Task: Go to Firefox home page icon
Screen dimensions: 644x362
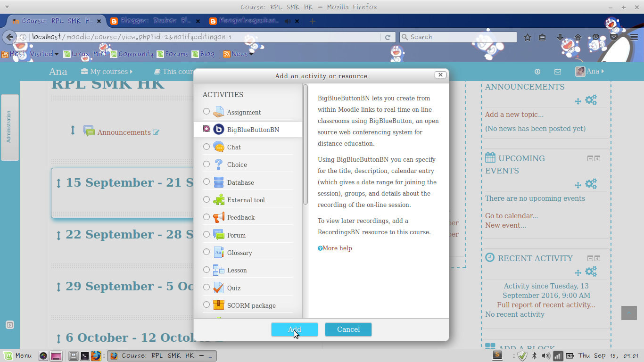Action: [x=578, y=37]
